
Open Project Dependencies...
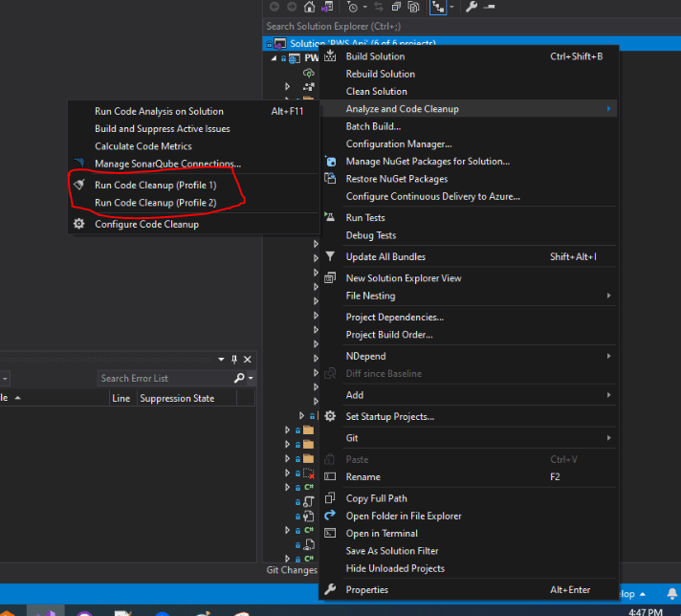pyautogui.click(x=469, y=318)
